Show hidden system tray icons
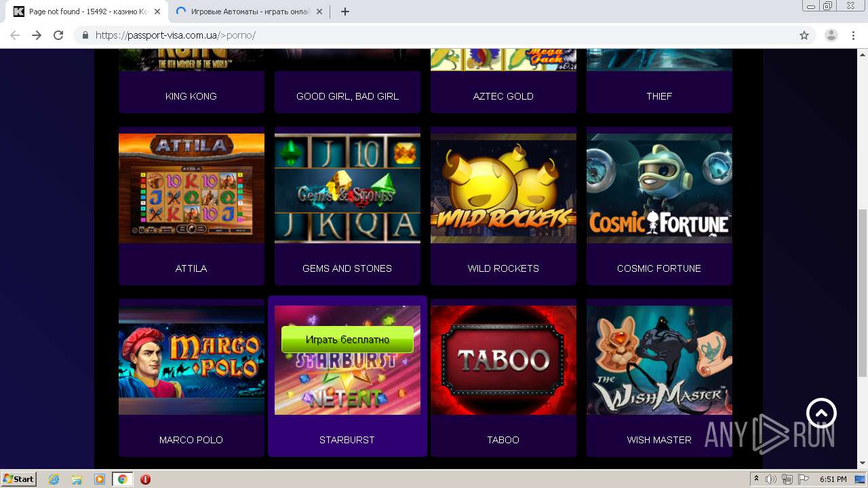The height and width of the screenshot is (488, 868). [x=757, y=479]
